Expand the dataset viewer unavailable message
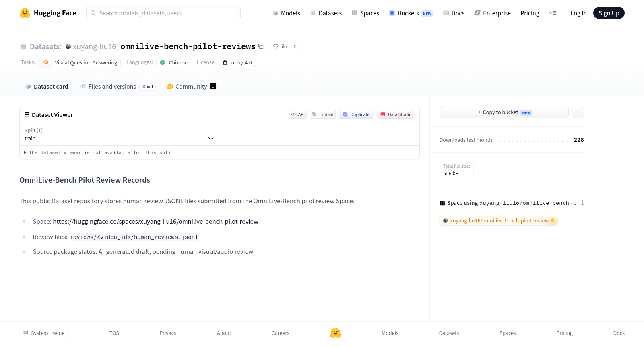 tap(100, 152)
